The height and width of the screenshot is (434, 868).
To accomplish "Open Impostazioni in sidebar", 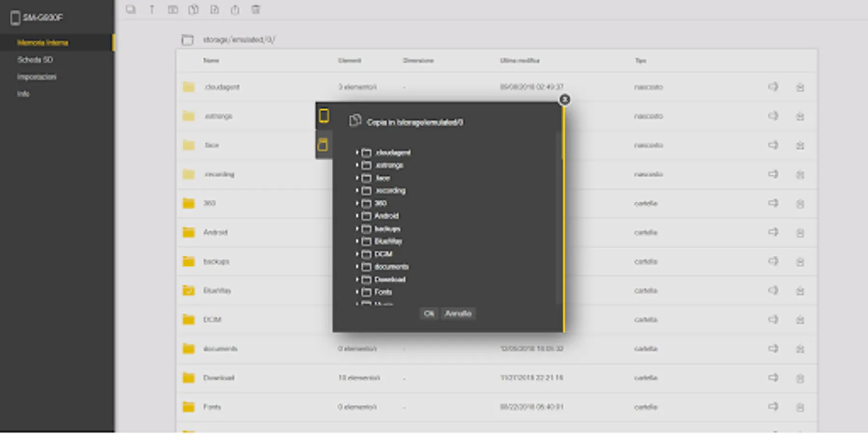I will point(37,77).
